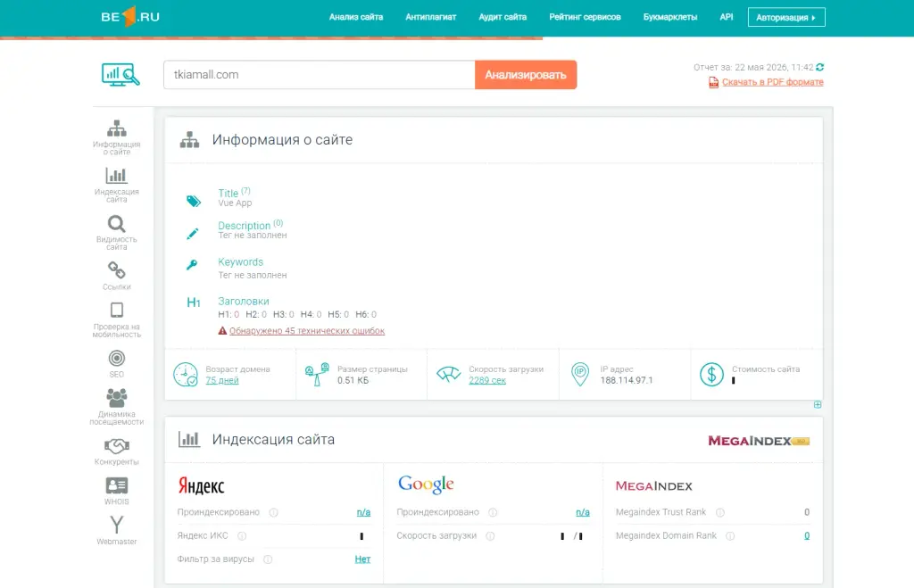Focus the domain input with tkiamall.com
914x588 pixels.
tap(320, 75)
